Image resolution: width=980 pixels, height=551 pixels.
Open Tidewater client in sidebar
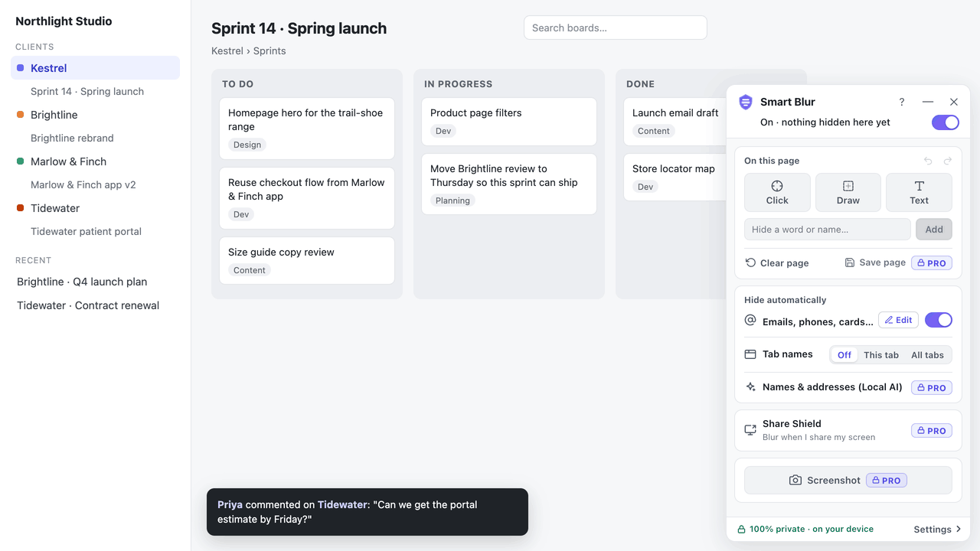pyautogui.click(x=96, y=208)
